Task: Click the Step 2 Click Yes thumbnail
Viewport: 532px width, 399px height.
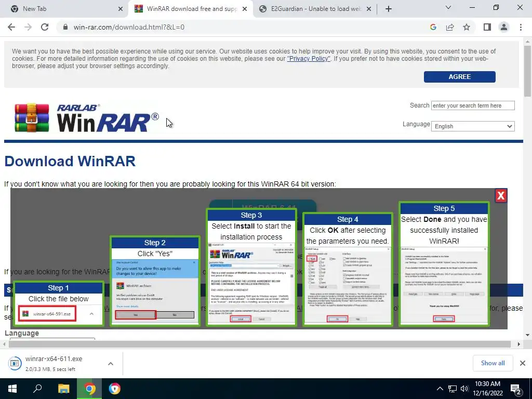Action: pos(155,281)
